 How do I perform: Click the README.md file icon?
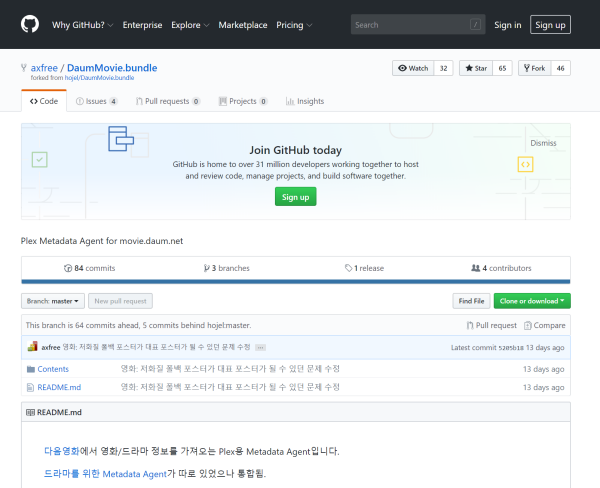point(30,387)
